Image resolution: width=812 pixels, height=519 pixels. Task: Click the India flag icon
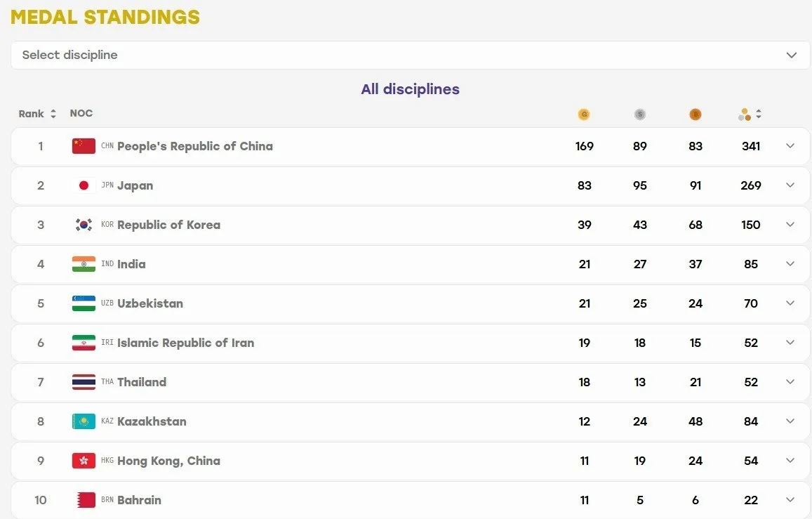pos(84,264)
